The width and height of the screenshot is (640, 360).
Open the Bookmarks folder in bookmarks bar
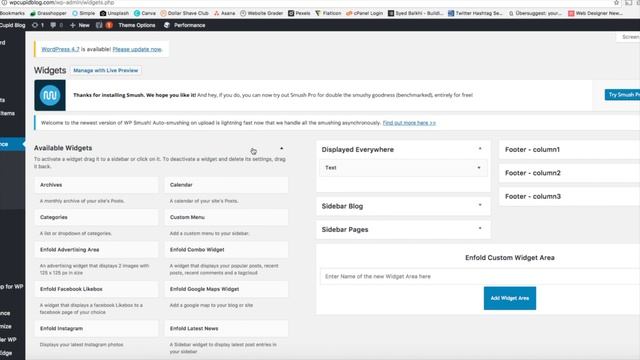click(12, 13)
